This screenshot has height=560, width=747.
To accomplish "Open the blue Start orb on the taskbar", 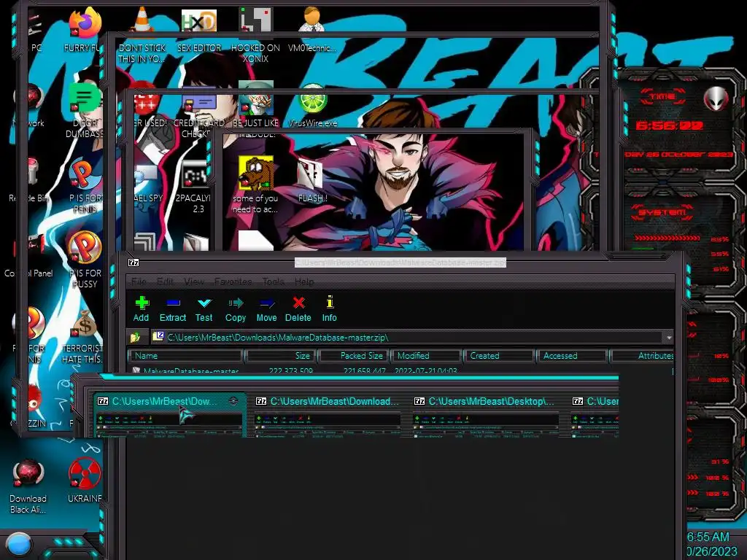I will click(19, 545).
